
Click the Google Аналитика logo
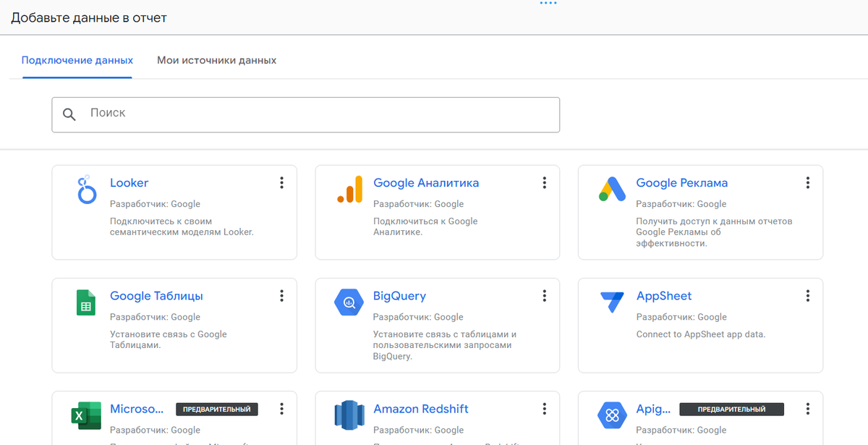(349, 189)
